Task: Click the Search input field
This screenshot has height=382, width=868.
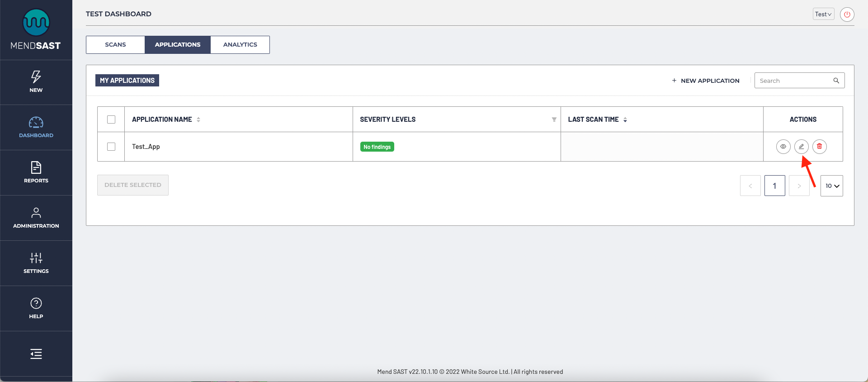Action: click(x=794, y=81)
